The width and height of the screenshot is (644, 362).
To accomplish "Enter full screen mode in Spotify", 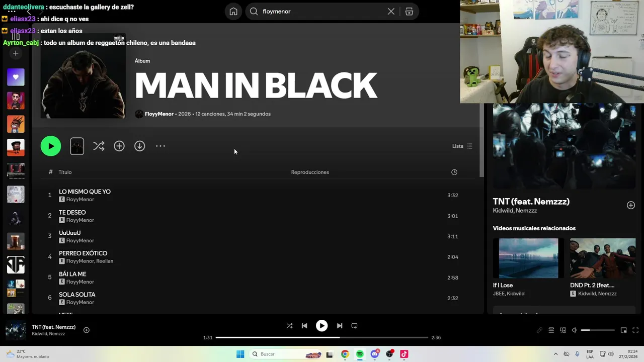I will coord(635,330).
